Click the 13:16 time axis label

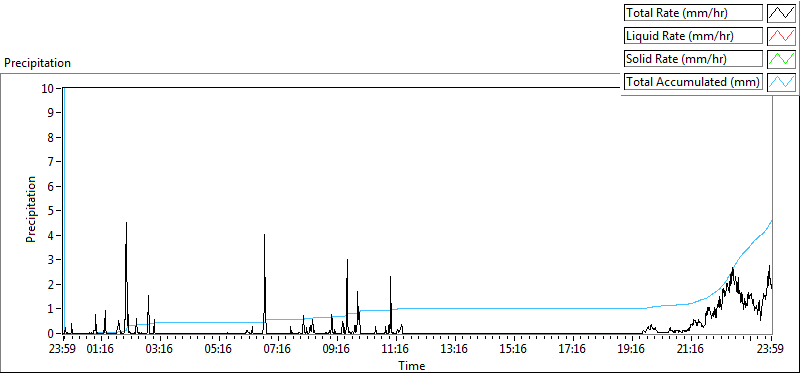click(x=454, y=350)
